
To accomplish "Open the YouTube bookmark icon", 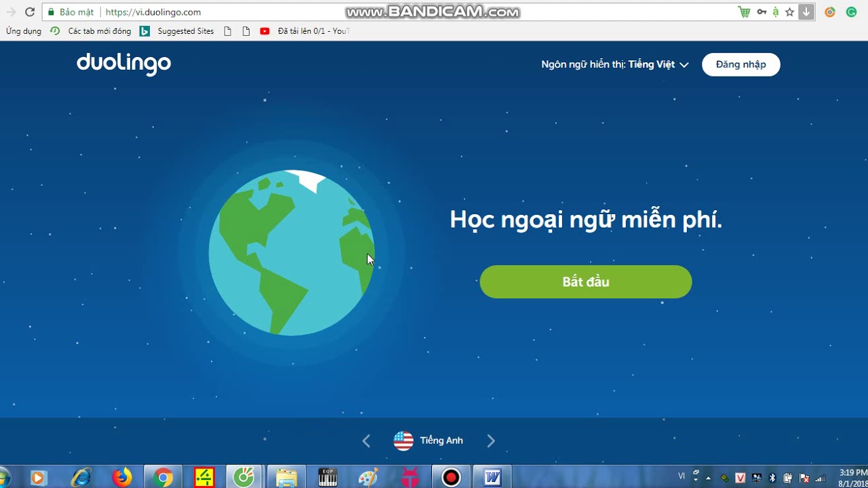I will 264,31.
